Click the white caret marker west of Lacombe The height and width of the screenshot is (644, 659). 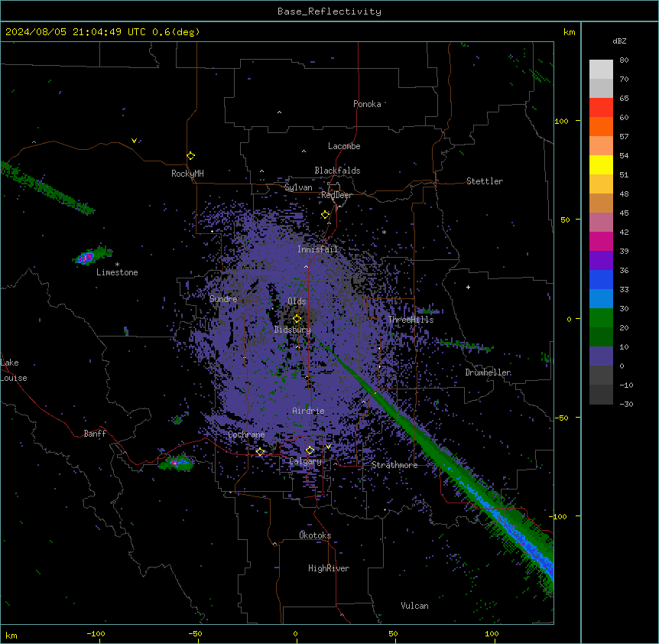pos(304,151)
